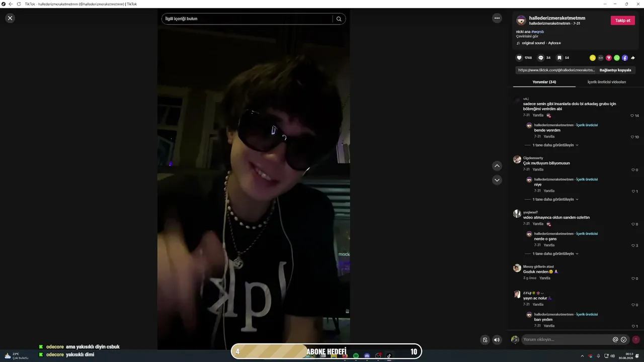
Task: Like the 'ban yedim' reply
Action: tap(633, 326)
